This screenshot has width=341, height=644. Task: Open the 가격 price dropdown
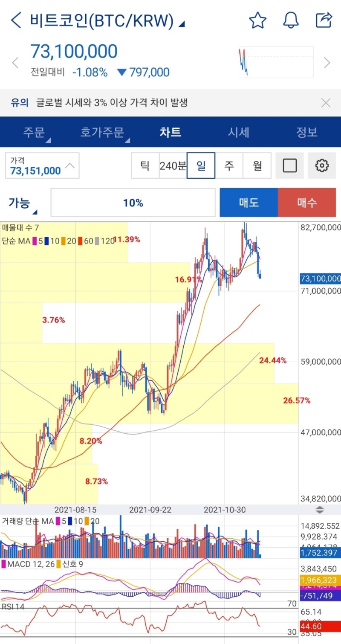42,166
